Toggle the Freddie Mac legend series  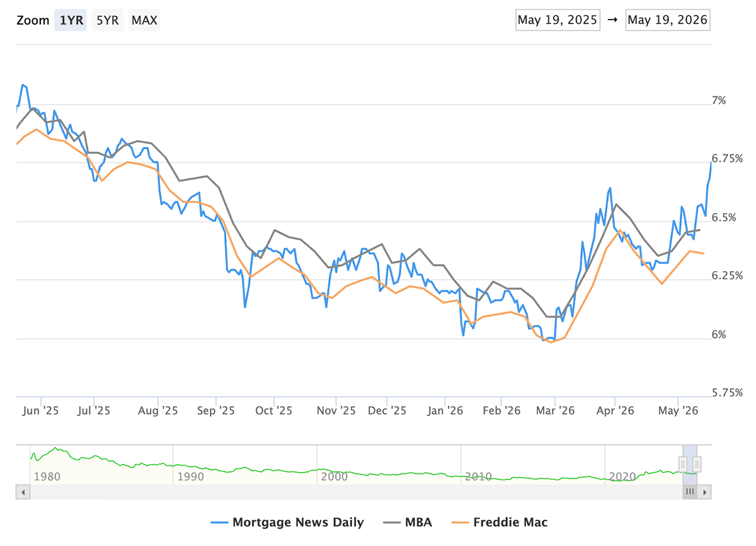(x=501, y=522)
